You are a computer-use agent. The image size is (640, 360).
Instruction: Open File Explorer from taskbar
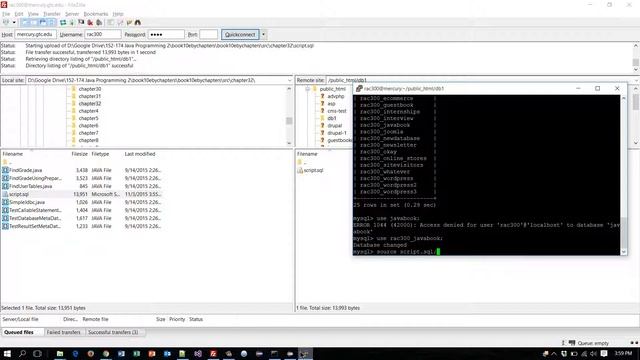60,353
